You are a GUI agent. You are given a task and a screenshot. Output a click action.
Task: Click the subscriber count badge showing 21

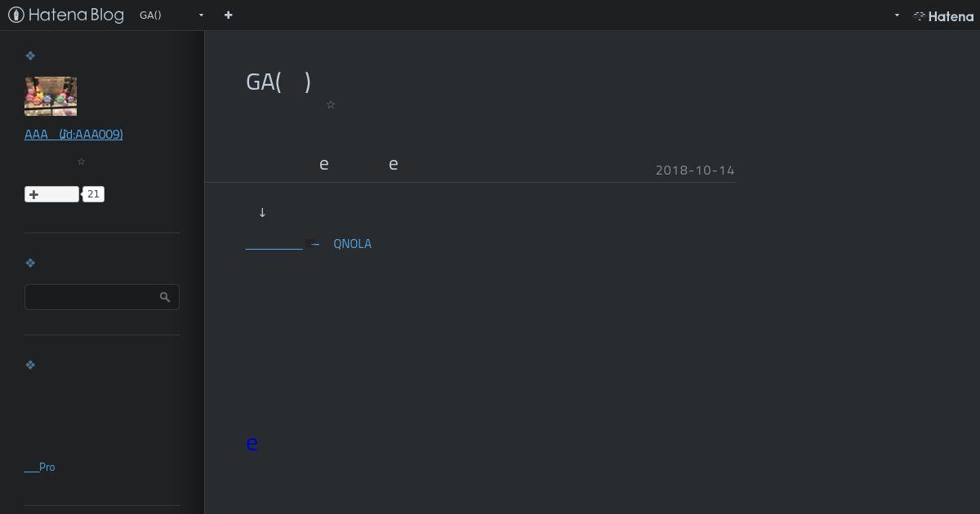click(x=93, y=194)
